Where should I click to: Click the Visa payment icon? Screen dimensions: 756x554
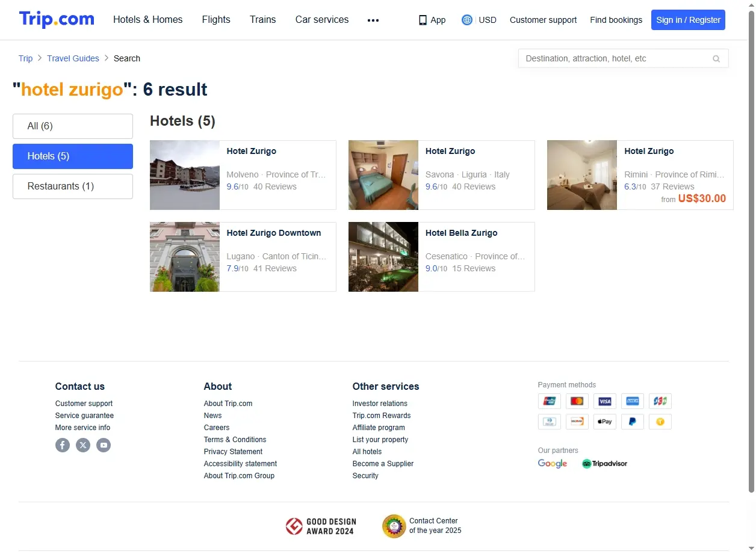tap(605, 401)
